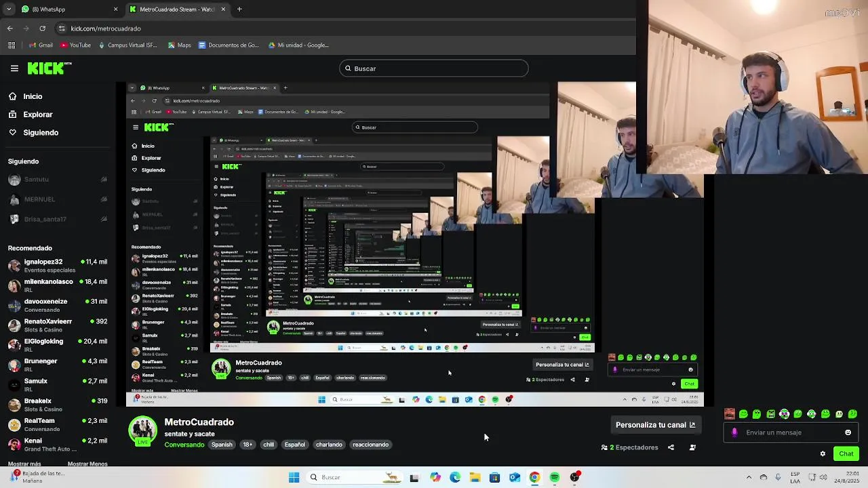
Task: Open Siguiendo in the sidebar
Action: (x=33, y=132)
